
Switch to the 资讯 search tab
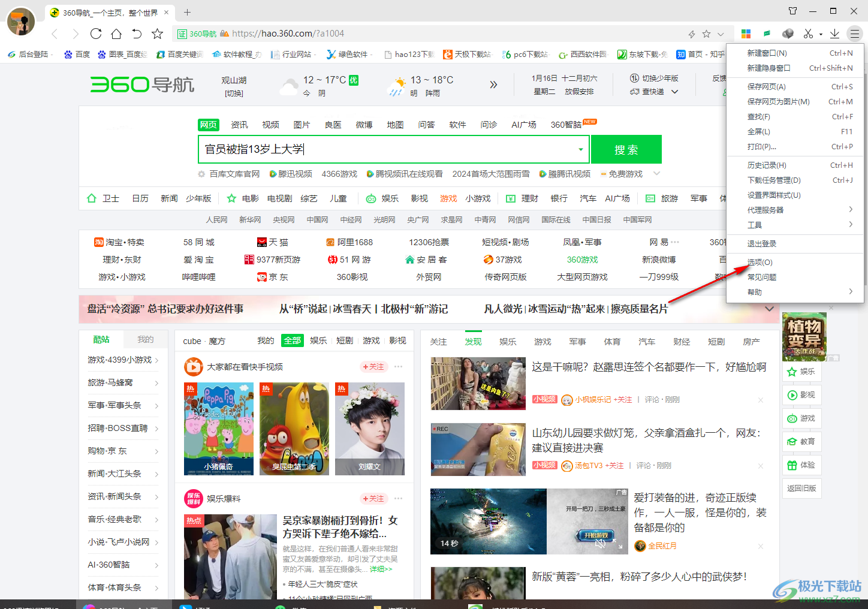pyautogui.click(x=239, y=125)
